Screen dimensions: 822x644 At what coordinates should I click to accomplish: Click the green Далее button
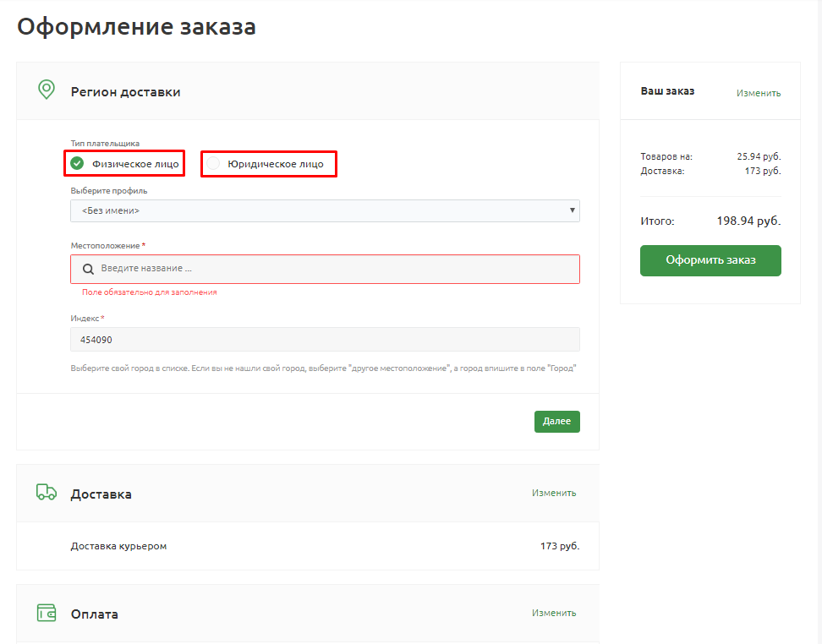click(x=556, y=421)
